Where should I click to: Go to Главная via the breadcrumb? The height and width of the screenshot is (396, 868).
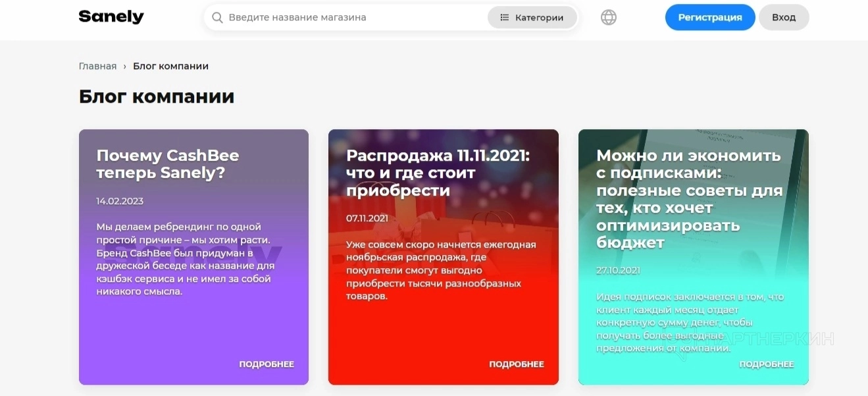pos(97,67)
